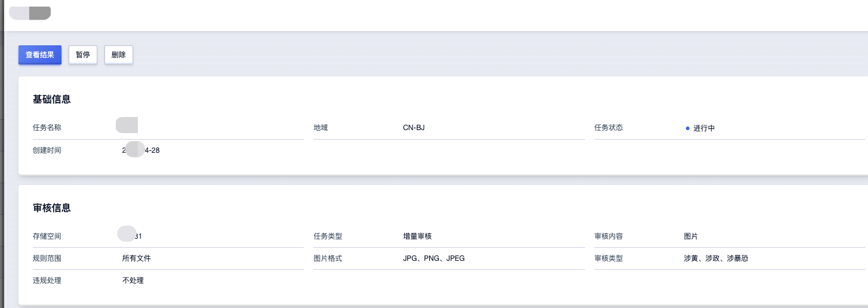Select the 进行中 task status text
The height and width of the screenshot is (308, 868).
click(x=704, y=128)
